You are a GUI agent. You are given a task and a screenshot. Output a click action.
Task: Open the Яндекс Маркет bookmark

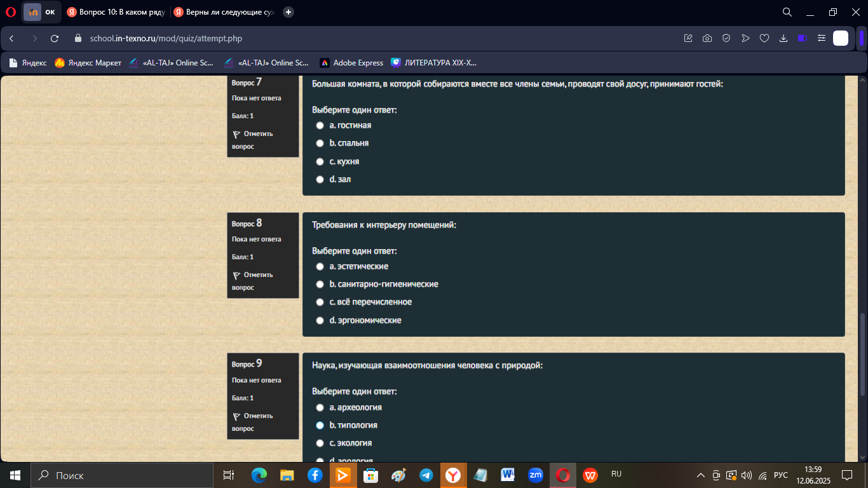pos(88,63)
